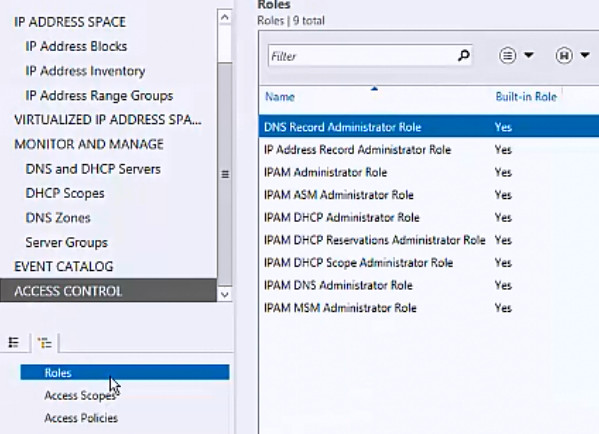Switch to tree view icon above Roles

pyautogui.click(x=45, y=343)
